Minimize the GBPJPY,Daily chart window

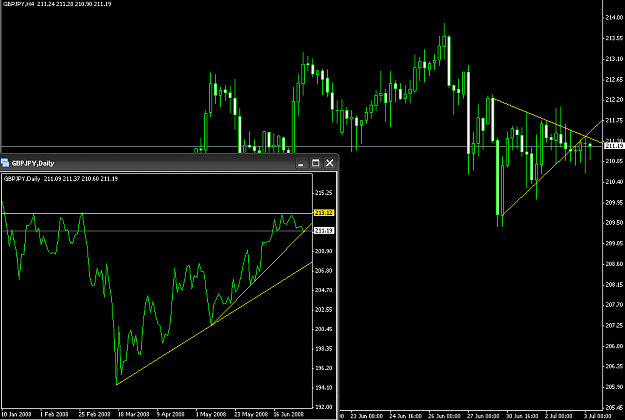coord(301,163)
